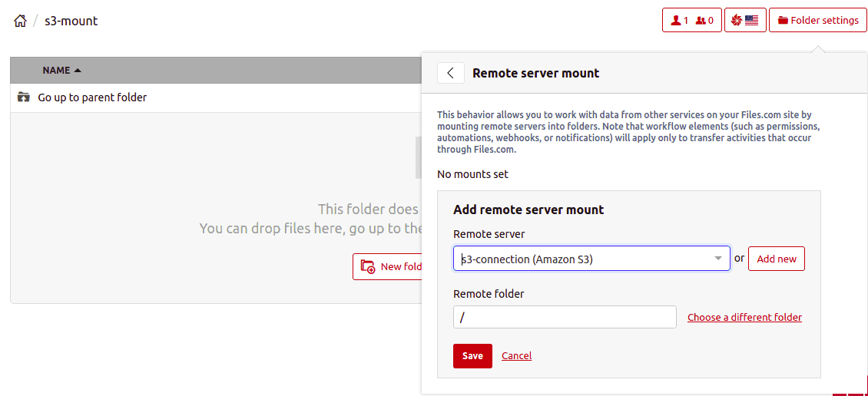Screen dimensions: 868x396
Task: Open the region and language flag button
Action: [745, 21]
